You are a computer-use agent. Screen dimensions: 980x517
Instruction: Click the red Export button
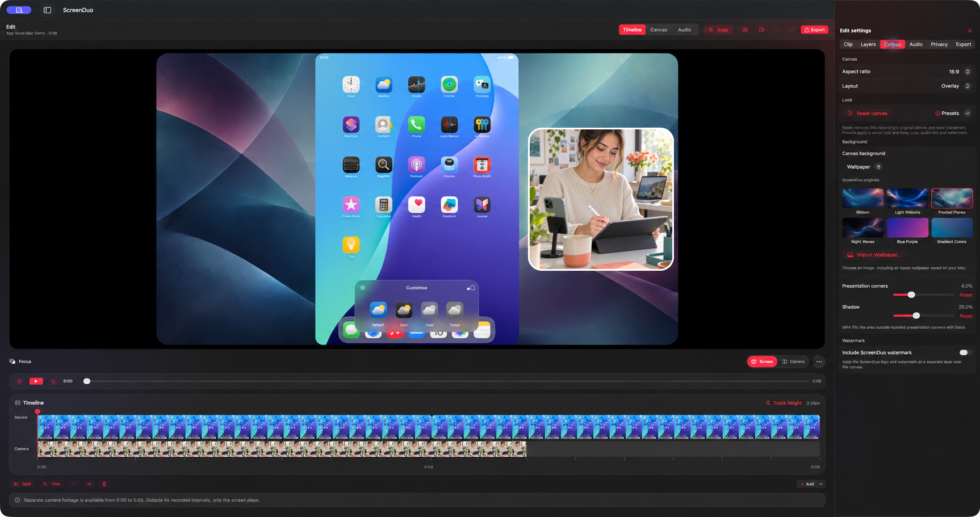pyautogui.click(x=815, y=30)
